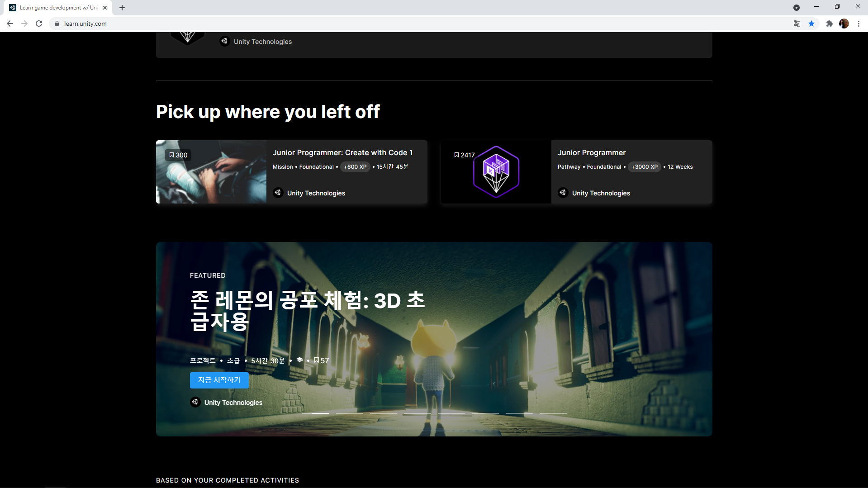Click the +600 XP badge
The height and width of the screenshot is (488, 868).
[x=355, y=167]
